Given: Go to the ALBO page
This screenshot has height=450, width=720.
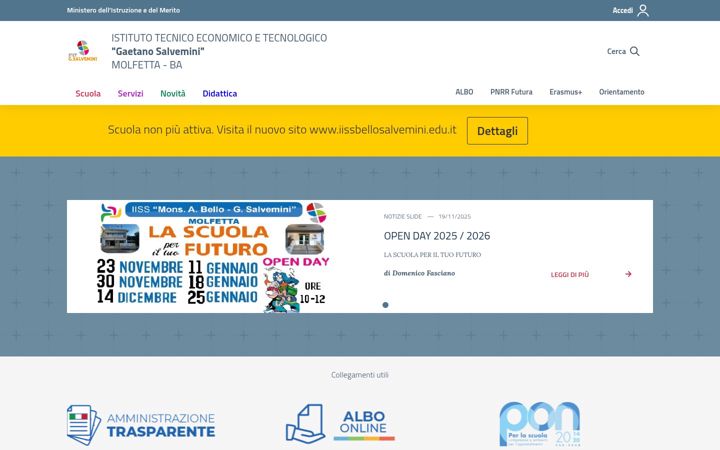Looking at the screenshot, I should [x=464, y=92].
